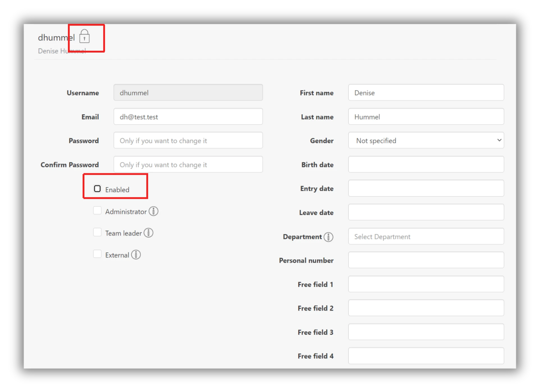
Task: Click the External info icon
Action: (x=136, y=255)
